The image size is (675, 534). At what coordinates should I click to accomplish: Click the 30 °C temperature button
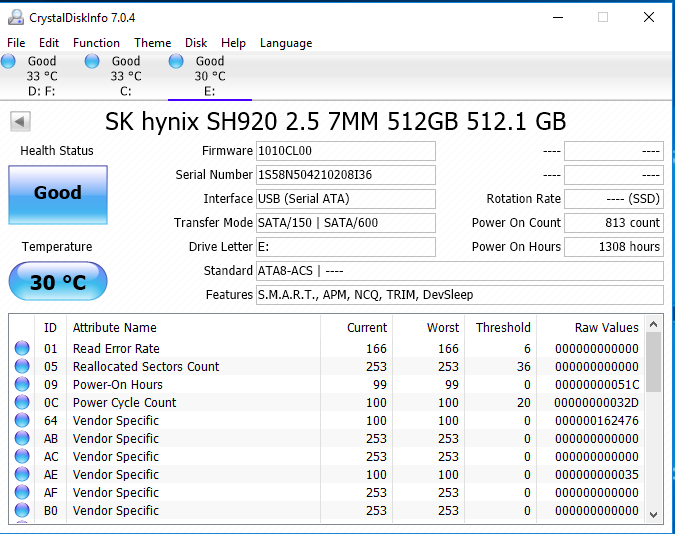pyautogui.click(x=57, y=282)
